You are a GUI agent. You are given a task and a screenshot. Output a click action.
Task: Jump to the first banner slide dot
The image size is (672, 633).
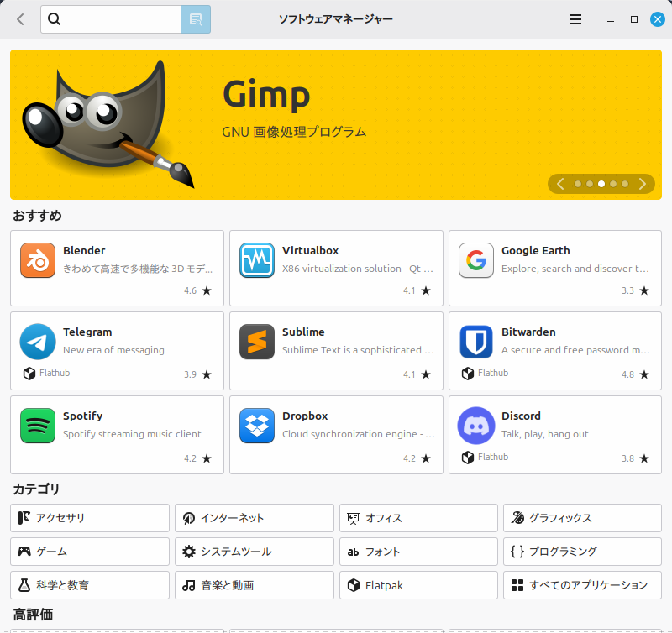click(578, 184)
